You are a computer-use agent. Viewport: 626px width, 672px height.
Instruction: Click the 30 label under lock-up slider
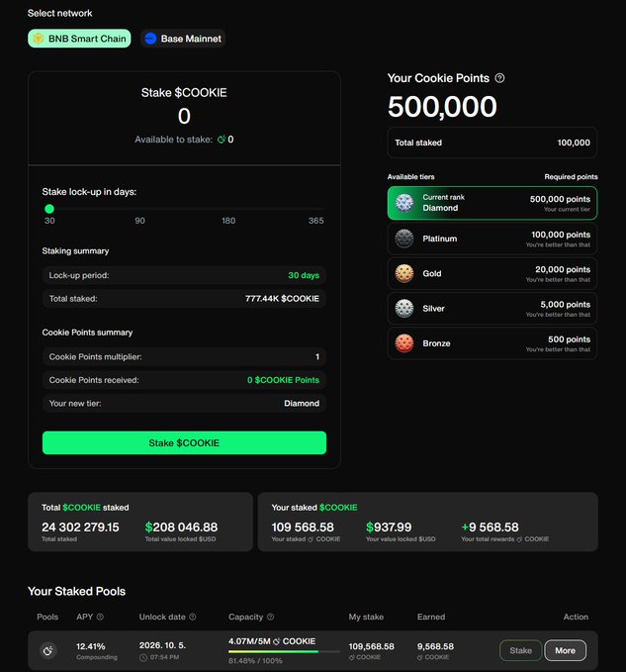coord(49,221)
